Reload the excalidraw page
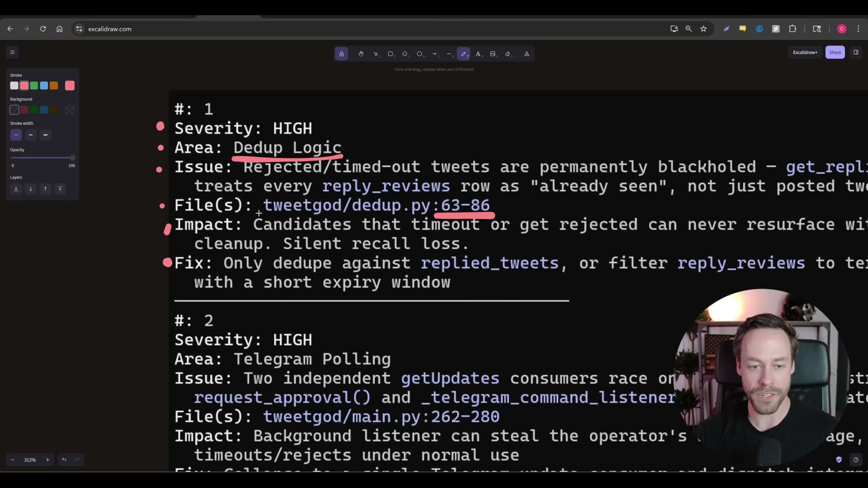This screenshot has width=868, height=488. 43,29
